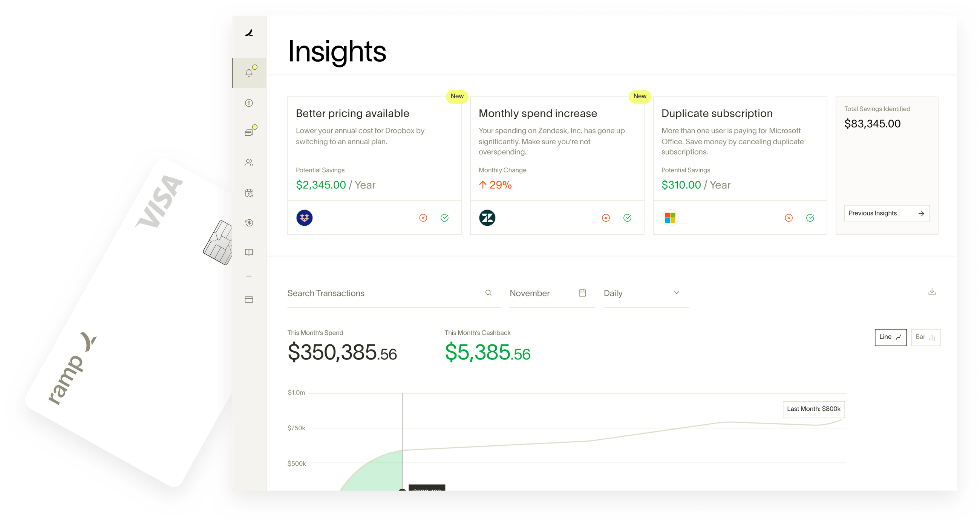Select the dollar-sign spending icon in the sidebar
980x523 pixels.
249,103
